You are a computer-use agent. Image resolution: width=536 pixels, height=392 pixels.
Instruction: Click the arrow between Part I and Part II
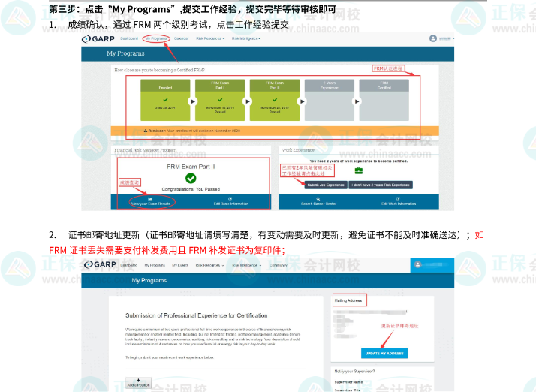(x=248, y=101)
